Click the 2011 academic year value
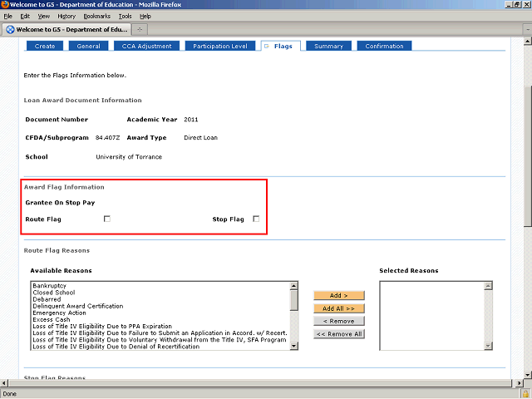 tap(190, 120)
